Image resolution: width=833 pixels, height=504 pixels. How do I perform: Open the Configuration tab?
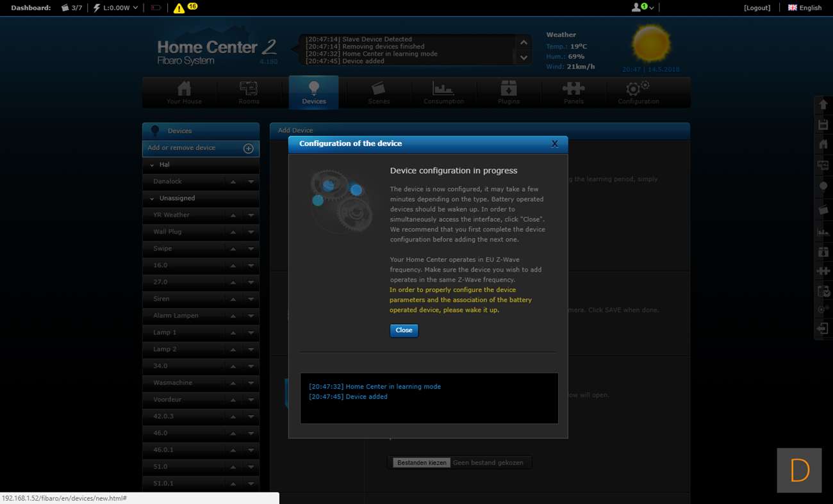pyautogui.click(x=638, y=93)
